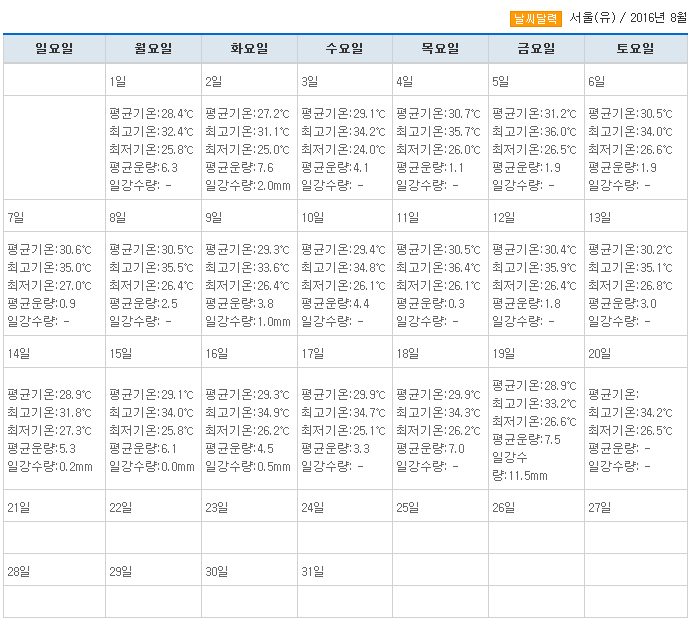Click the 7일 date label

click(16, 217)
